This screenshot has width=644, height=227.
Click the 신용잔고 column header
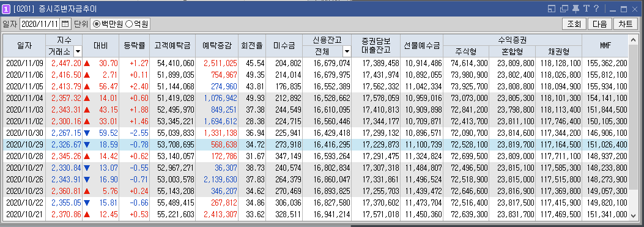(x=327, y=40)
